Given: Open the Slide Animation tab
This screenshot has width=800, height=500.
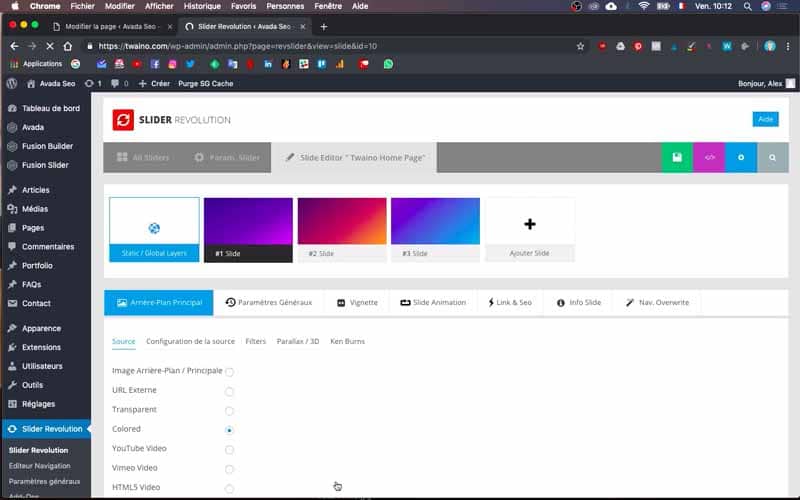Looking at the screenshot, I should [433, 303].
